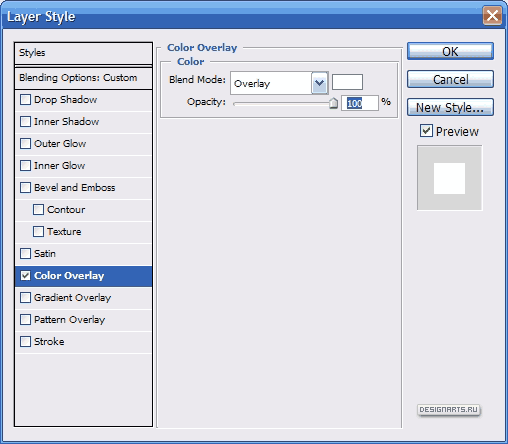This screenshot has width=508, height=444.
Task: Open Blending Options: Custom section
Action: [83, 78]
